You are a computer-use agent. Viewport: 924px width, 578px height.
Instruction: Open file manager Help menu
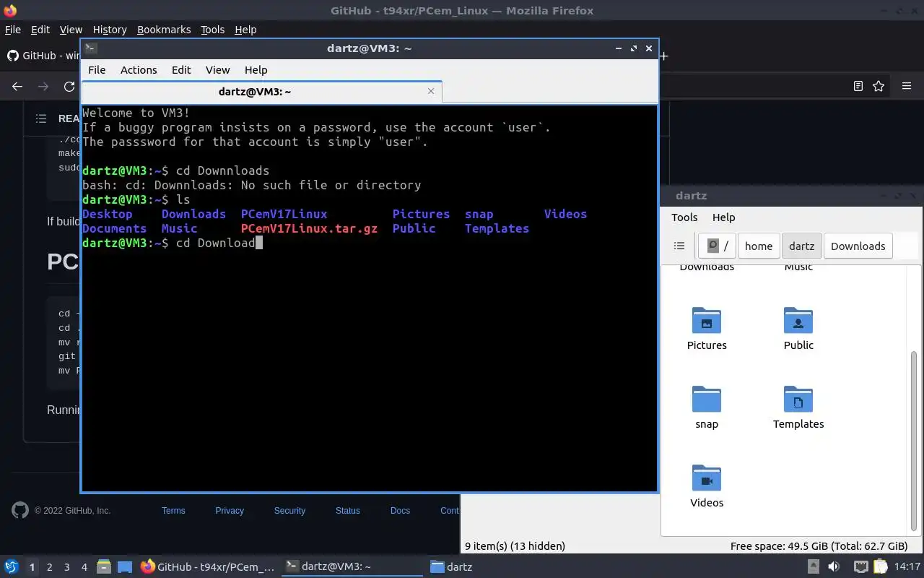[723, 217]
